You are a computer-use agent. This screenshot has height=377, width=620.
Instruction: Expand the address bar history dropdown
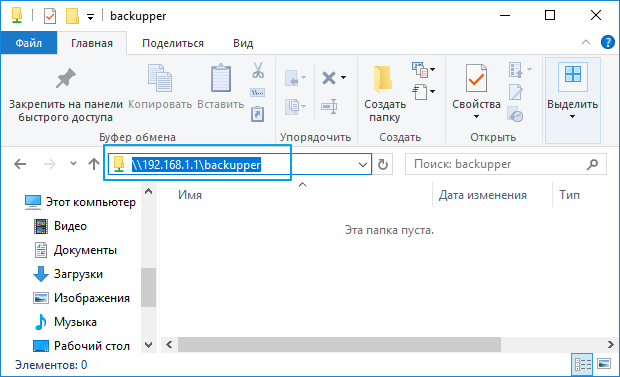(363, 165)
